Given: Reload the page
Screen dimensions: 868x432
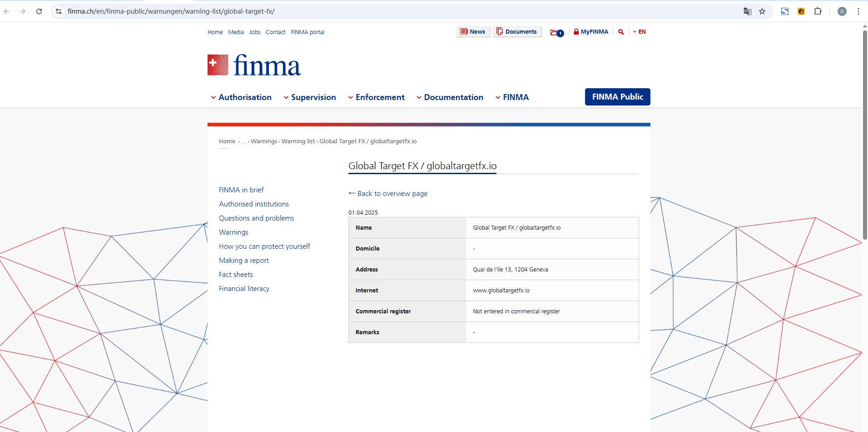Looking at the screenshot, I should (x=39, y=11).
